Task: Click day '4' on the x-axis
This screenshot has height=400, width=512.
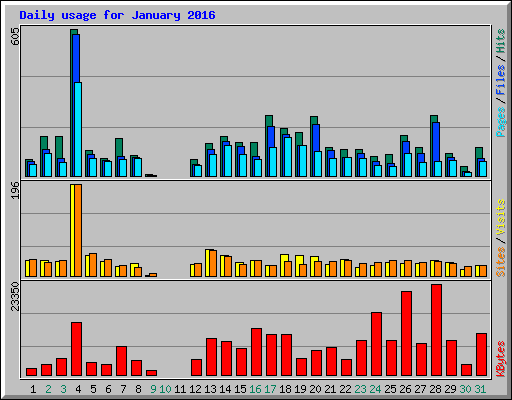Action: 78,389
